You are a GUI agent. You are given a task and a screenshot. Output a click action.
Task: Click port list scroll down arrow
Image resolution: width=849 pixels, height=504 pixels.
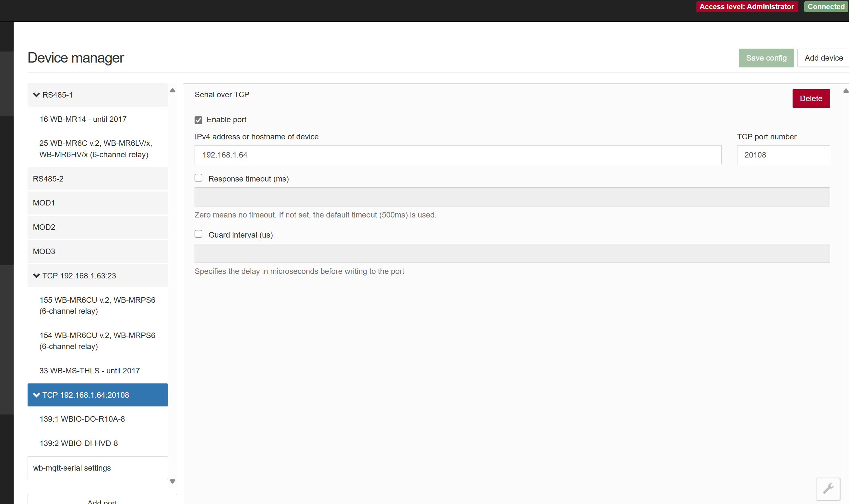(x=173, y=481)
